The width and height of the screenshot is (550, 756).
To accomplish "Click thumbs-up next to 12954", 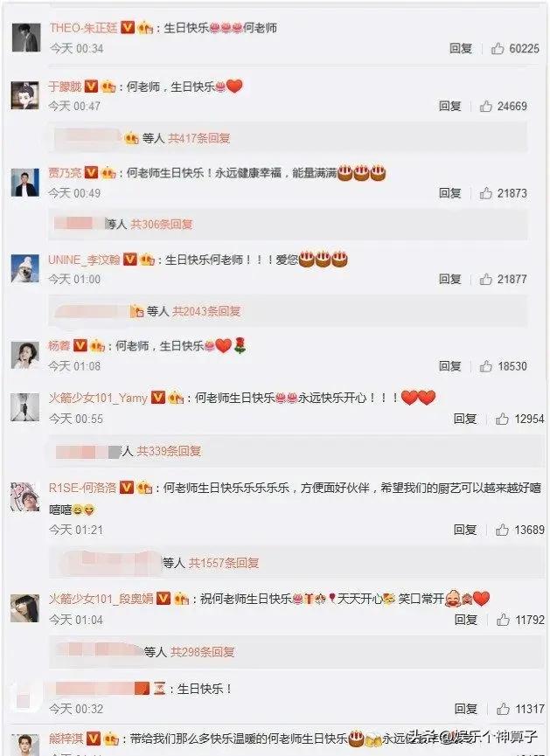I will 502,419.
